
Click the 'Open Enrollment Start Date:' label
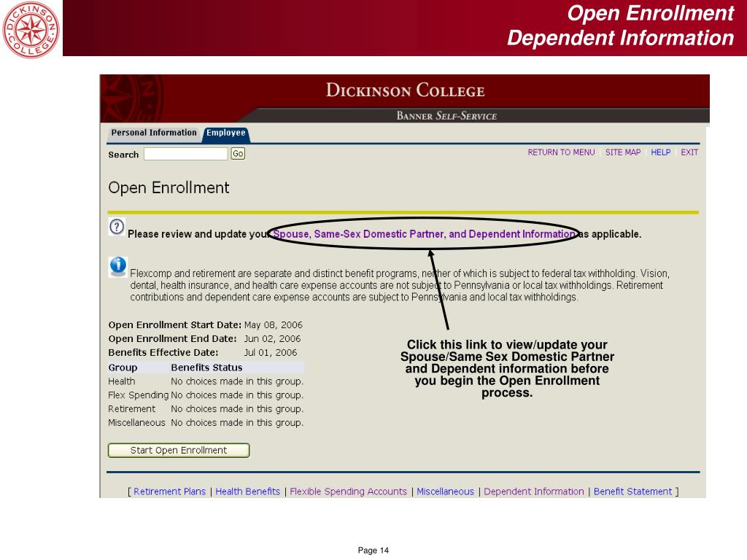175,325
